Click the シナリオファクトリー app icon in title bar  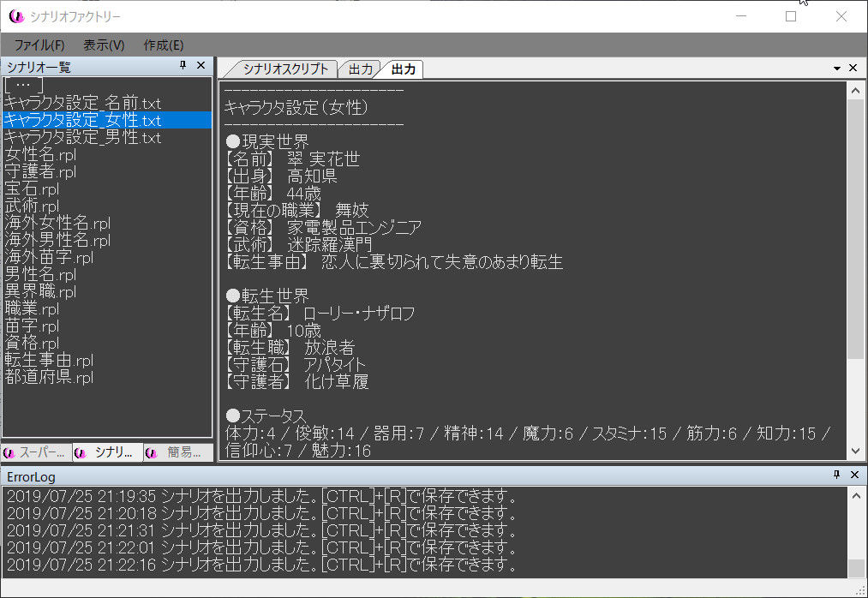pyautogui.click(x=16, y=16)
